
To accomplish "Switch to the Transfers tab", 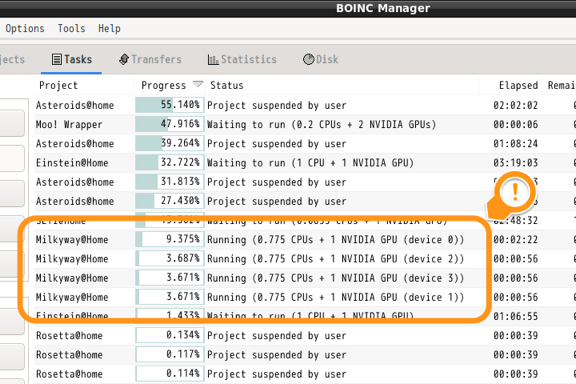I will point(150,60).
